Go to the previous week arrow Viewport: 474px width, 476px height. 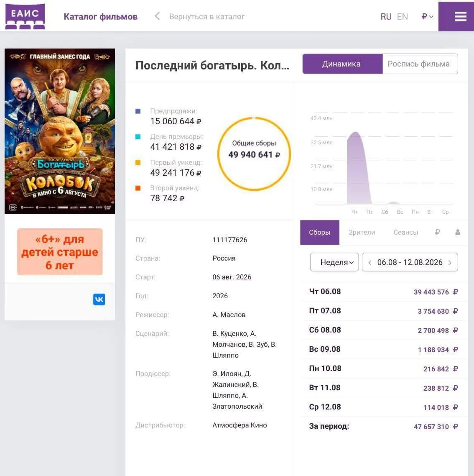point(370,263)
